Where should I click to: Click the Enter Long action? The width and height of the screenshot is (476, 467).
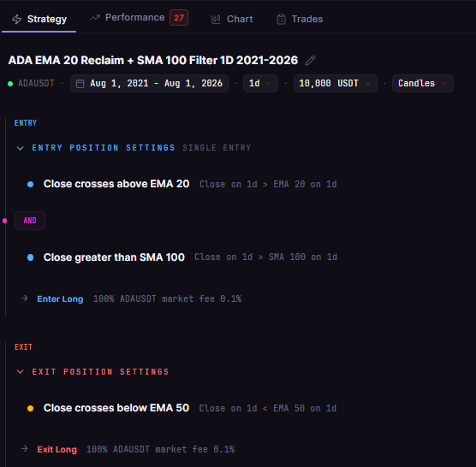point(60,299)
